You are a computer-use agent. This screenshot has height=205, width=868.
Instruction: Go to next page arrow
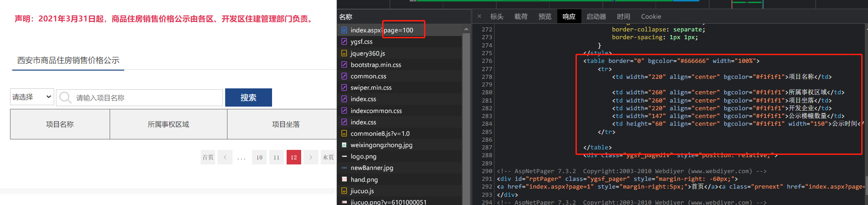point(311,157)
